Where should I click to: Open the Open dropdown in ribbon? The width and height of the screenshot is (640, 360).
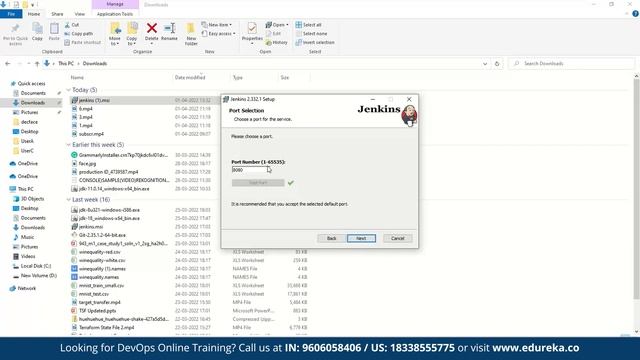[x=277, y=25]
